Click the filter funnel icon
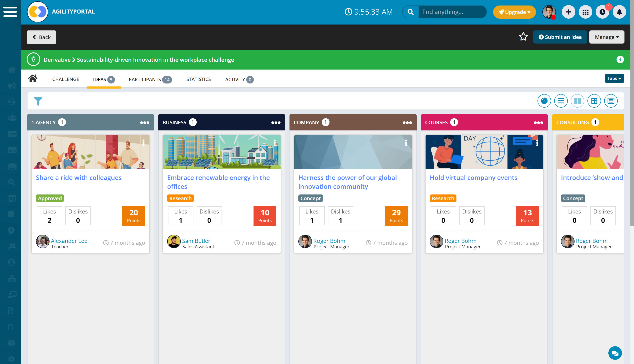 click(x=38, y=101)
